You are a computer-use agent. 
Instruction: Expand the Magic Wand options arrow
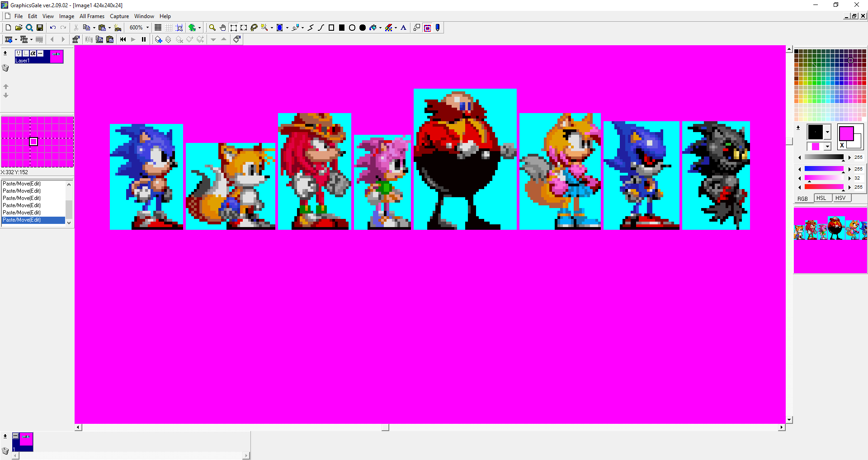(x=272, y=28)
